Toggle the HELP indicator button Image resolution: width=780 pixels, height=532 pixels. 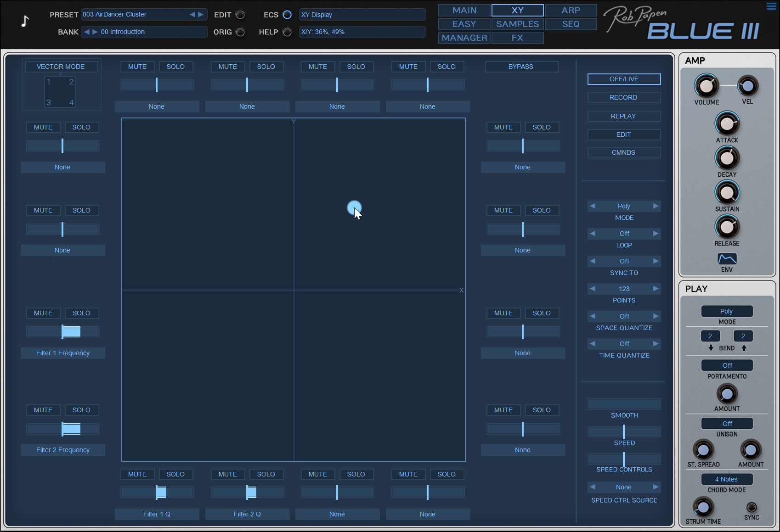point(287,32)
